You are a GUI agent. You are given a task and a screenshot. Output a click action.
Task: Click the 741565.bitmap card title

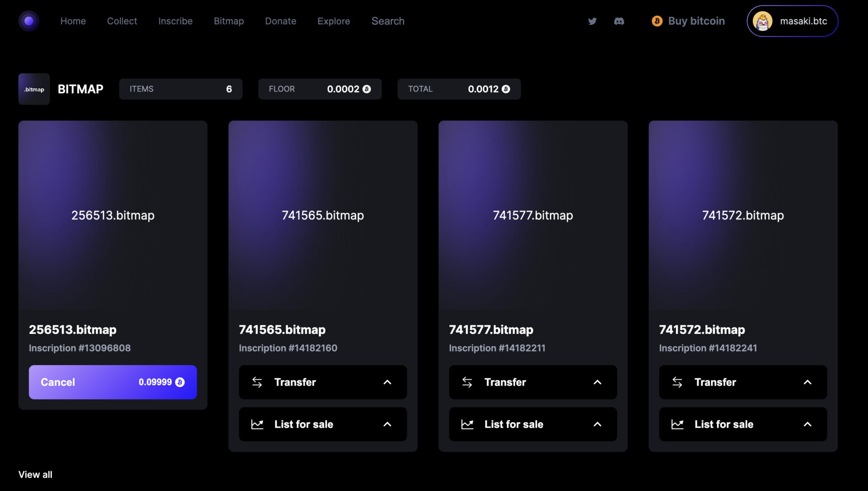[x=282, y=329]
